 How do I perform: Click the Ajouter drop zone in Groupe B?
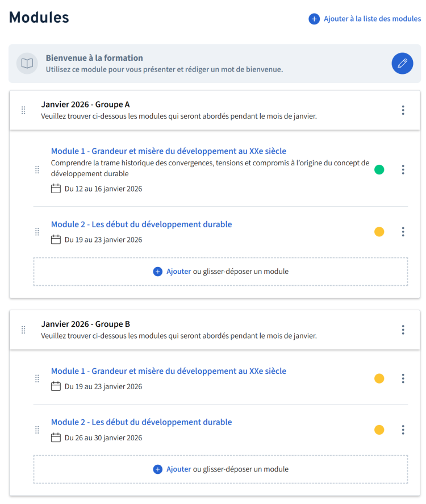[220, 469]
